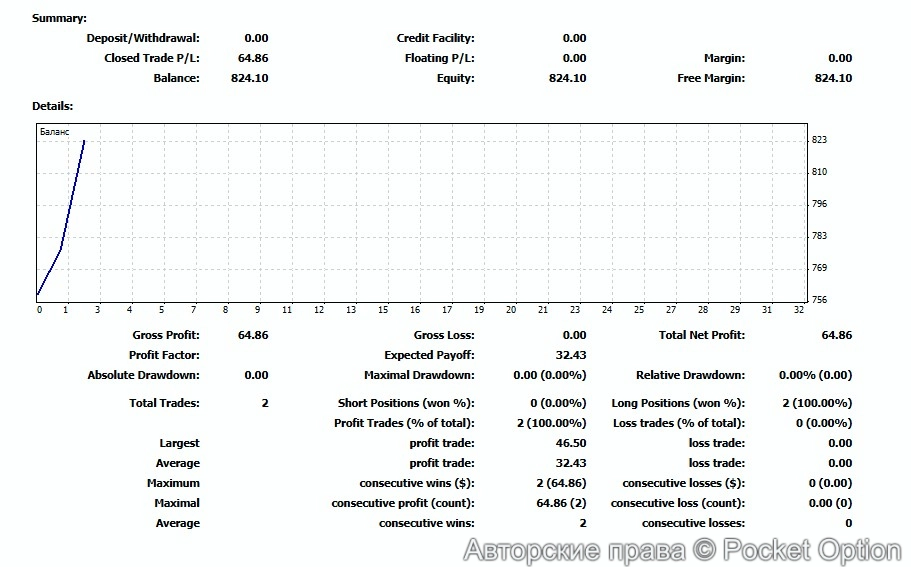
Task: Click the Баланс legend in the chart
Action: (x=54, y=131)
